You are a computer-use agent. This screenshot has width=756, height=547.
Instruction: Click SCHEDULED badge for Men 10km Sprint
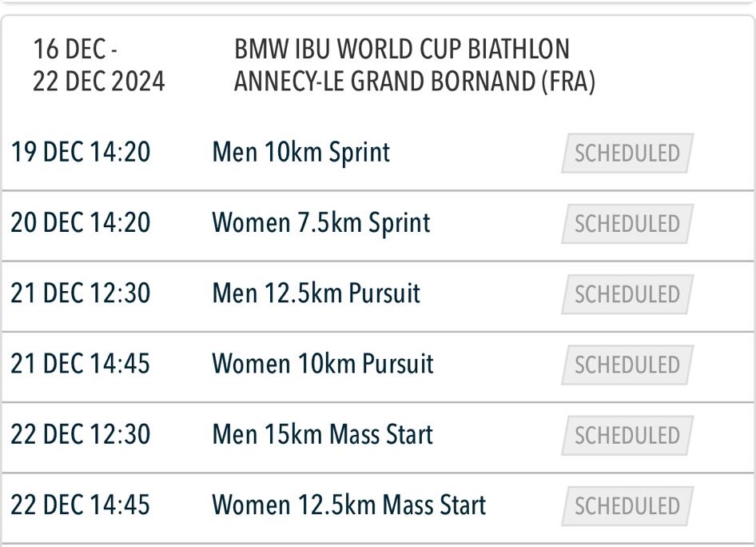point(627,153)
